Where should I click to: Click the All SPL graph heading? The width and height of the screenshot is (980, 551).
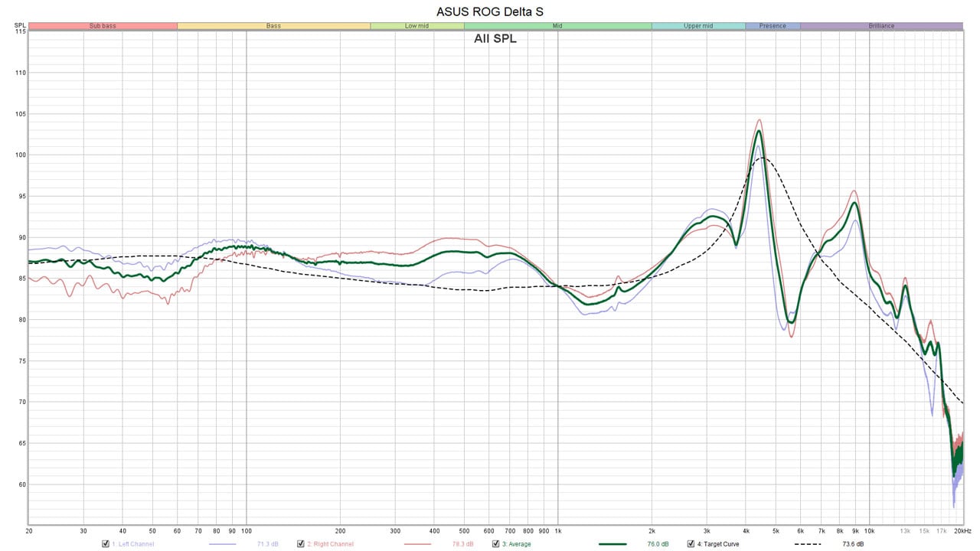495,38
